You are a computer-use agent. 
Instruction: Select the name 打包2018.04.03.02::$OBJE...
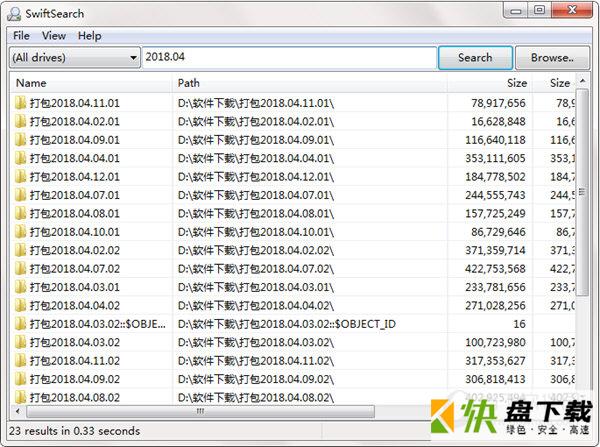click(98, 324)
